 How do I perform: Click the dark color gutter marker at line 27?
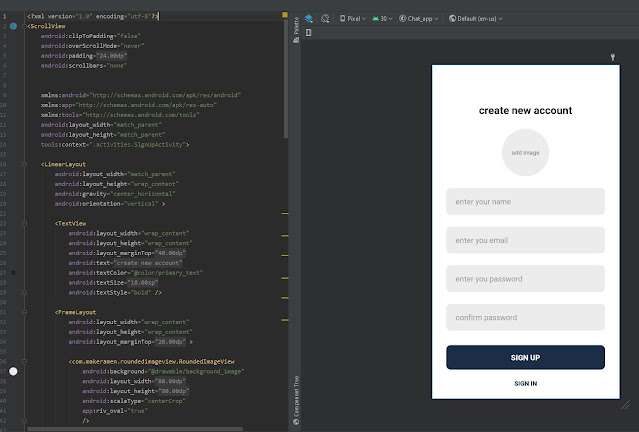(13, 272)
